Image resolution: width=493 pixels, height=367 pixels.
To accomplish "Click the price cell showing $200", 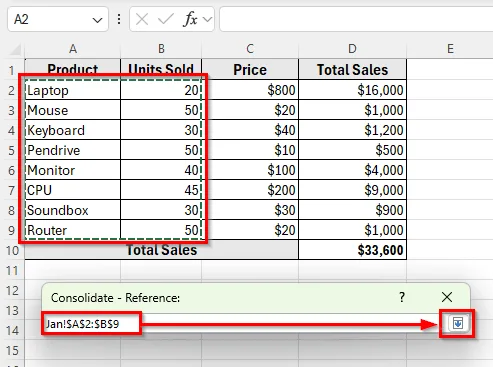I will coord(250,190).
